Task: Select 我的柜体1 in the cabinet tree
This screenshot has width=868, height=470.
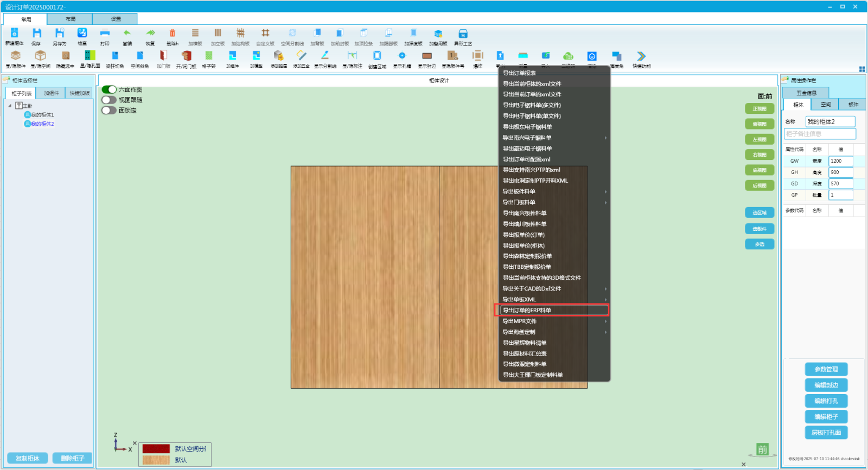Action: [x=42, y=115]
